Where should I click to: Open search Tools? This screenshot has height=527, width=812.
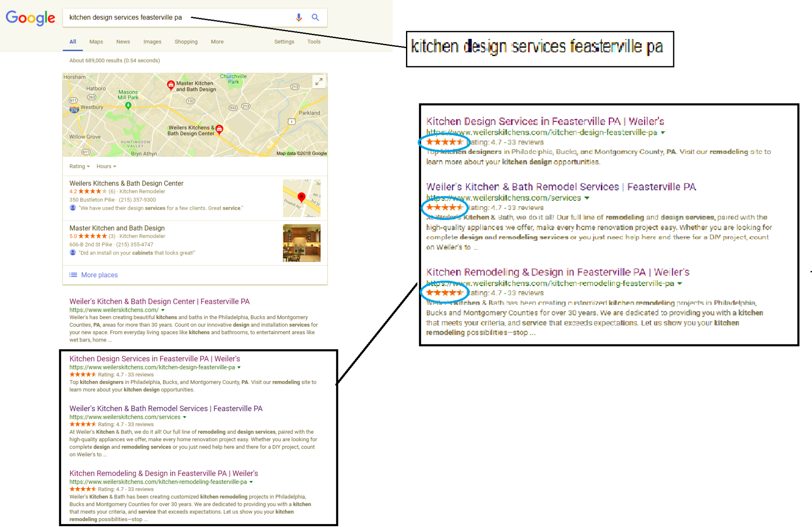pyautogui.click(x=314, y=42)
